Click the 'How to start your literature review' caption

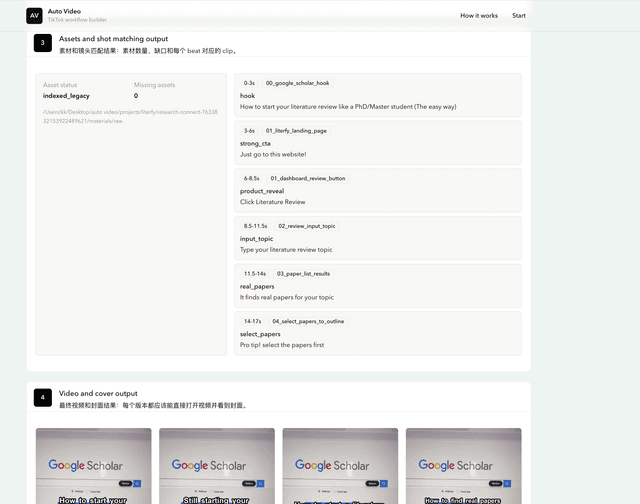point(348,107)
